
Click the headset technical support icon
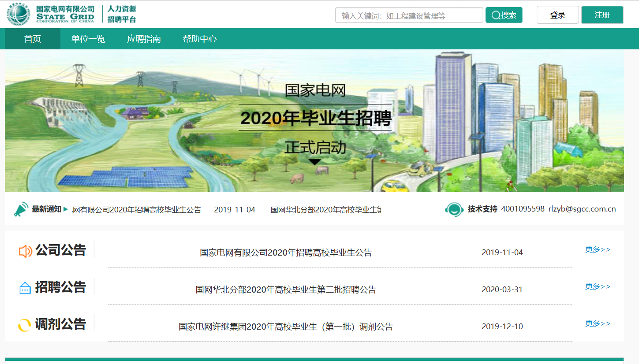click(x=454, y=210)
